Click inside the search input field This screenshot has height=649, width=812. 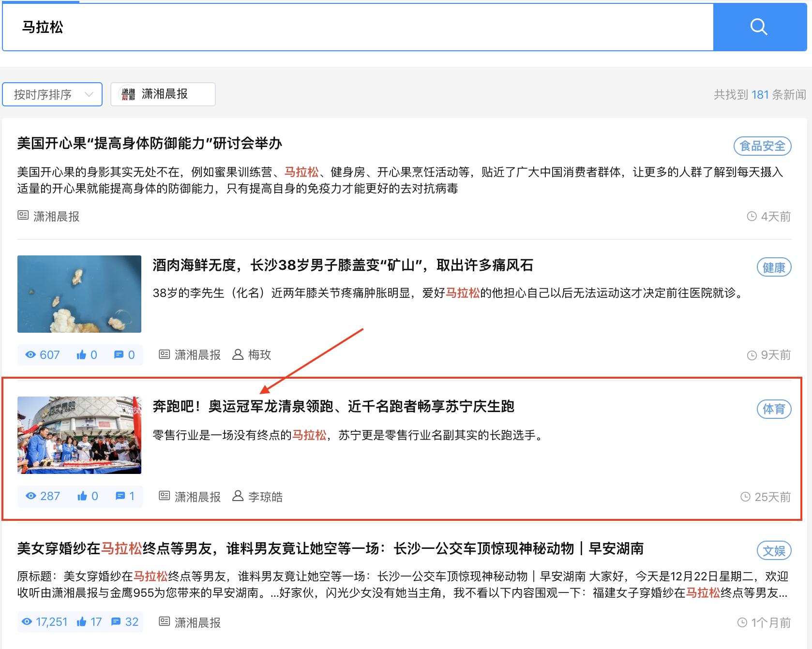[x=339, y=27]
